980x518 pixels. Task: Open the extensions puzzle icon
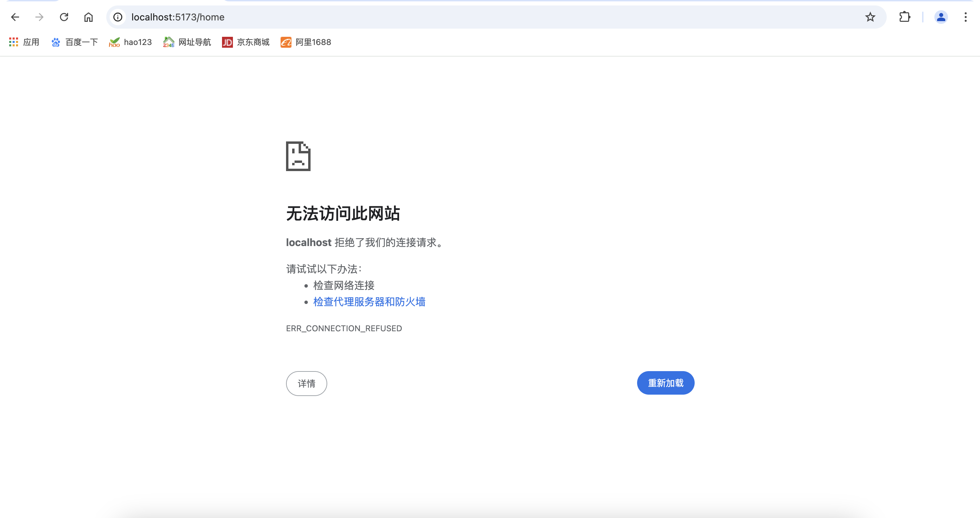(904, 17)
